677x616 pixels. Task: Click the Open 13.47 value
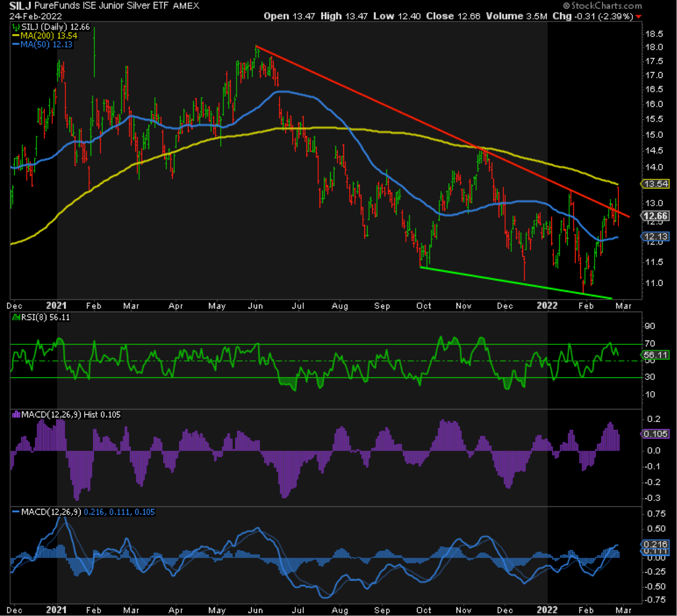pos(290,16)
